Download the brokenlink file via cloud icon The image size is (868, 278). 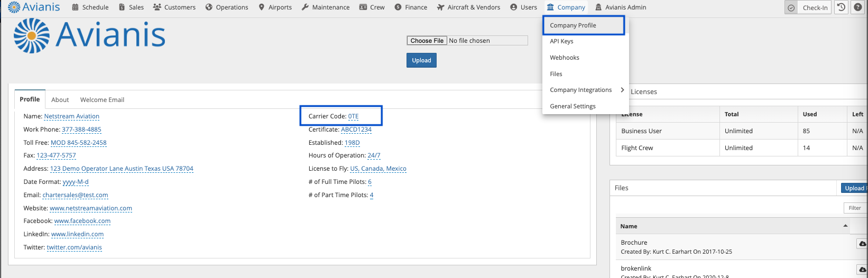click(862, 270)
